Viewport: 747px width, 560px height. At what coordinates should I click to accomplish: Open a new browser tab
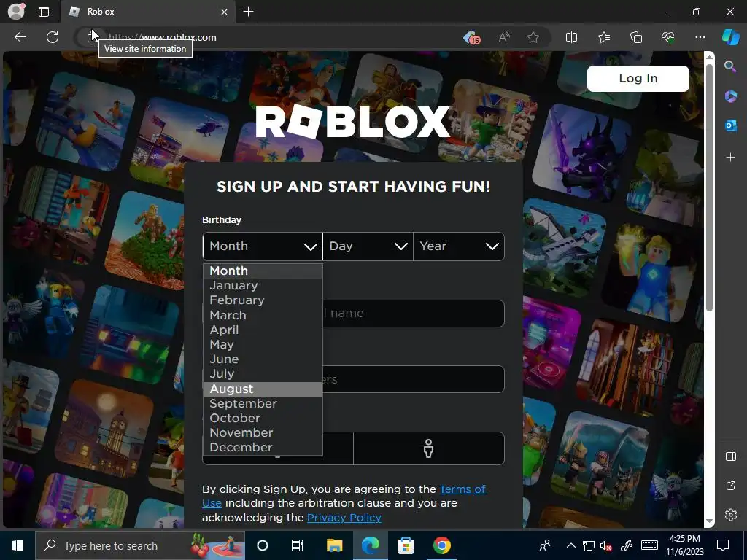(248, 12)
